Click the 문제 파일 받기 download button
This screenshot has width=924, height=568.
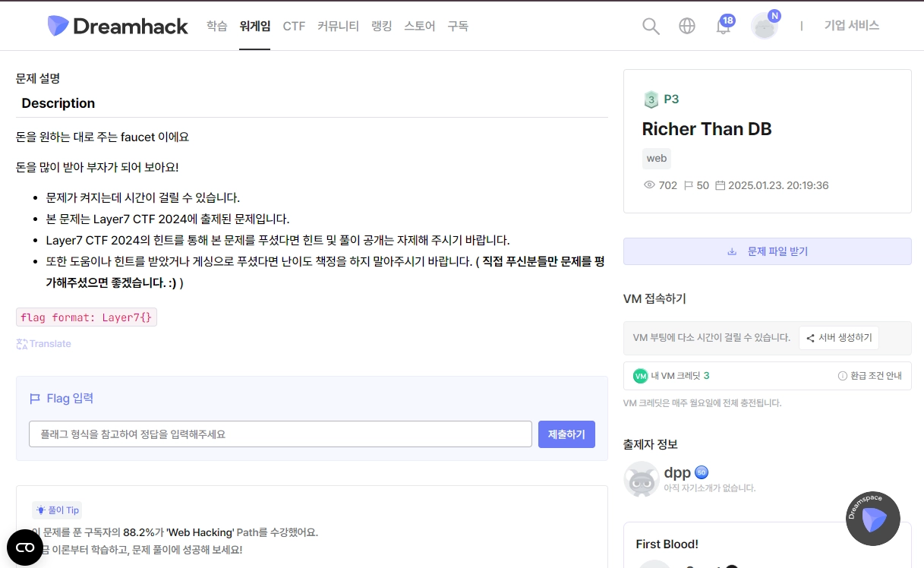click(x=767, y=251)
